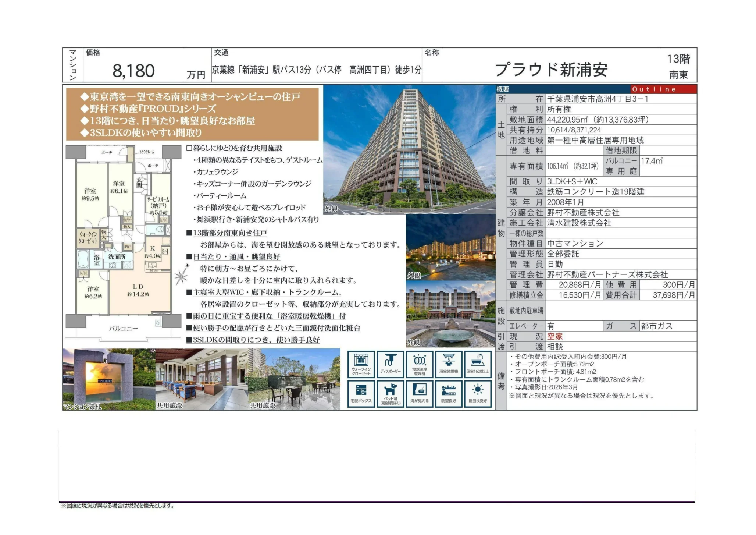Screen dimensions: 756x535
Task: Click the 第一種中高層住居専用地域 zoning value
Action: (596, 140)
